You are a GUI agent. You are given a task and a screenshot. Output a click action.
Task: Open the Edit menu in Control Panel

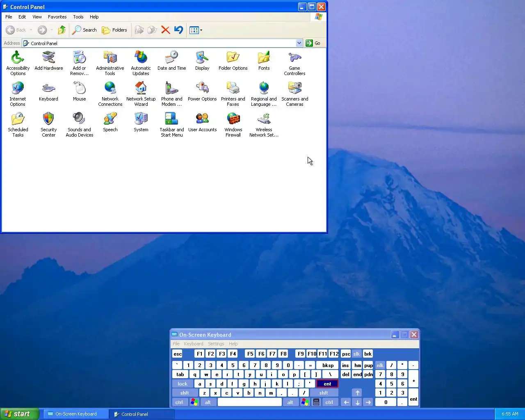tap(22, 17)
